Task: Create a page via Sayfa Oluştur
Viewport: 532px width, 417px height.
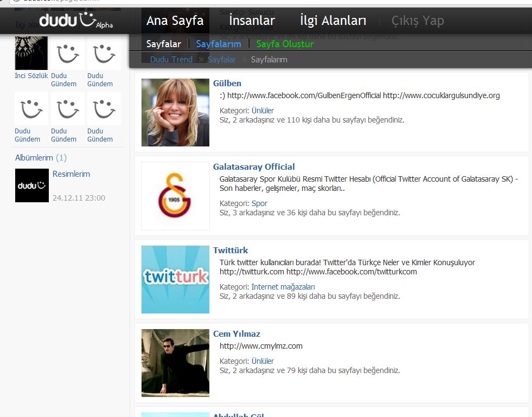Action: pyautogui.click(x=285, y=44)
